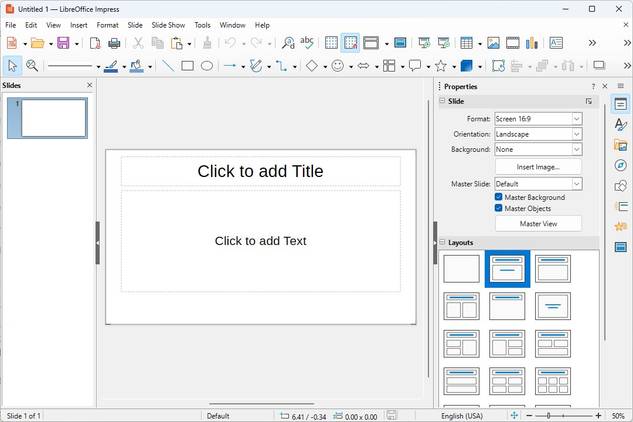The width and height of the screenshot is (633, 422).
Task: Click the New presentation icon
Action: click(x=12, y=43)
